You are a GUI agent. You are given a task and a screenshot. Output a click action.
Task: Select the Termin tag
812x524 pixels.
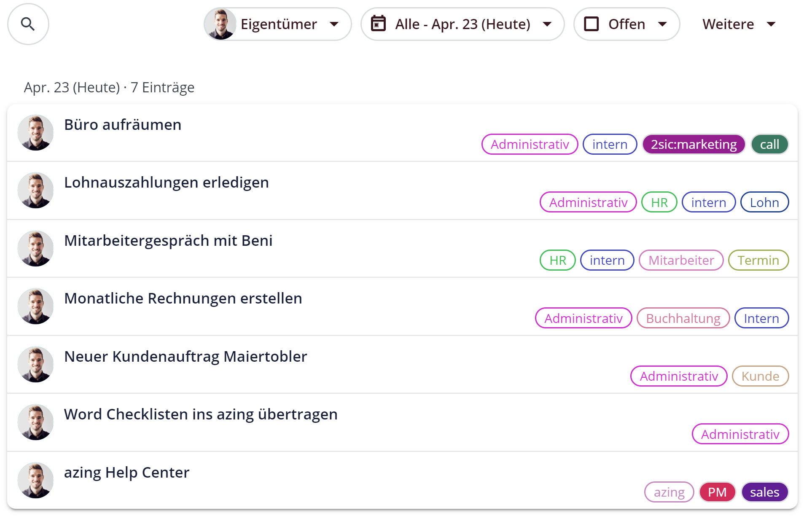coord(758,261)
